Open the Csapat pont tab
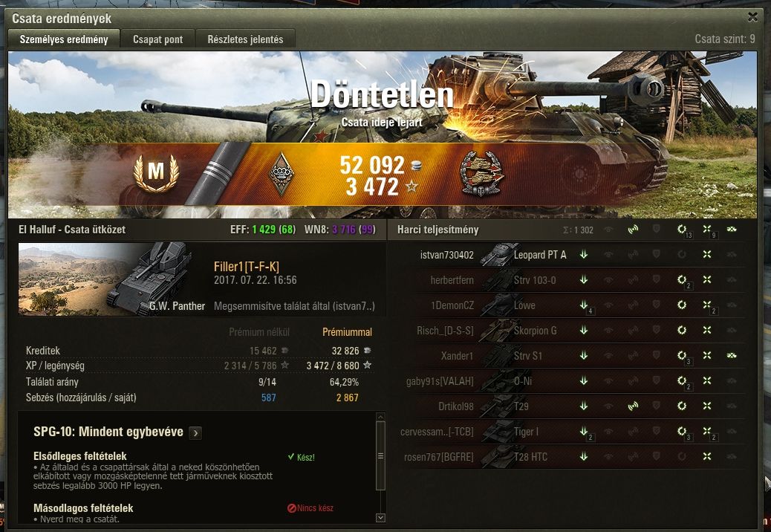This screenshot has height=532, width=771. click(157, 39)
